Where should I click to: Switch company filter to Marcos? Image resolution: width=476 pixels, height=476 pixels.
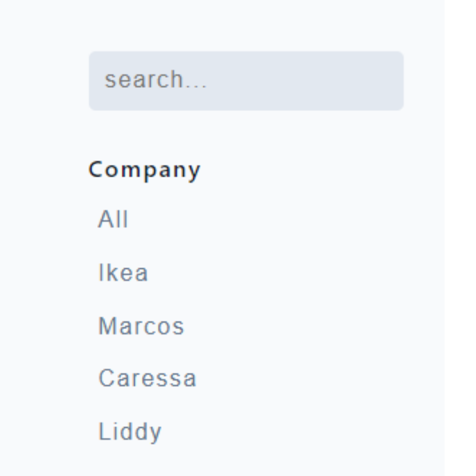coord(141,326)
